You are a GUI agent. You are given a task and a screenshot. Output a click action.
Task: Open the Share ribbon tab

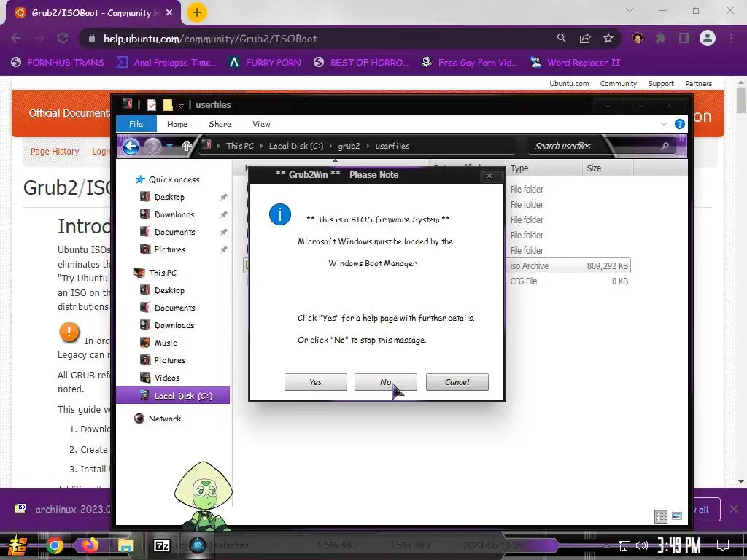tap(220, 124)
